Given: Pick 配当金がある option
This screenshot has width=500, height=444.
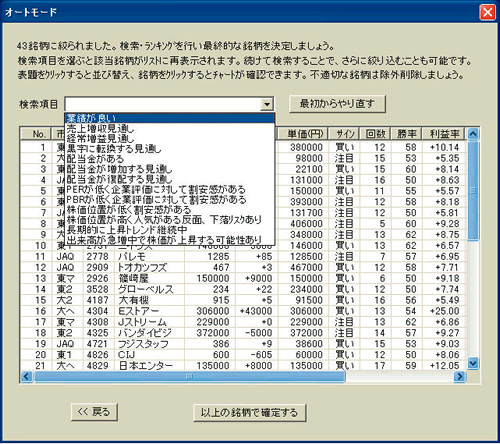Looking at the screenshot, I should [x=169, y=159].
